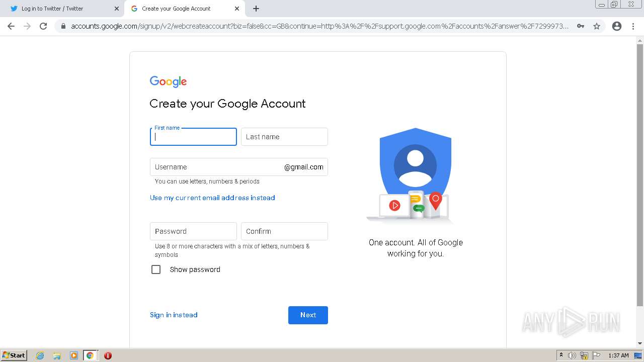
Task: Click scrollbar up arrow
Action: [x=640, y=40]
